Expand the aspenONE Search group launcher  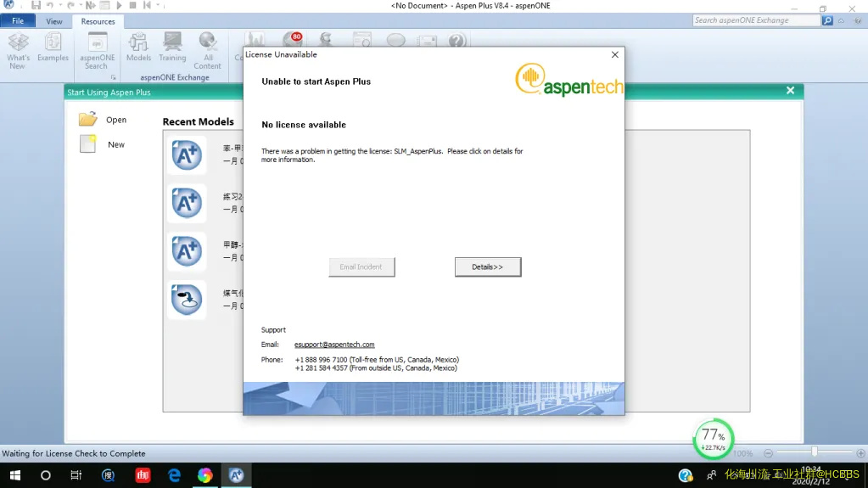tap(113, 77)
